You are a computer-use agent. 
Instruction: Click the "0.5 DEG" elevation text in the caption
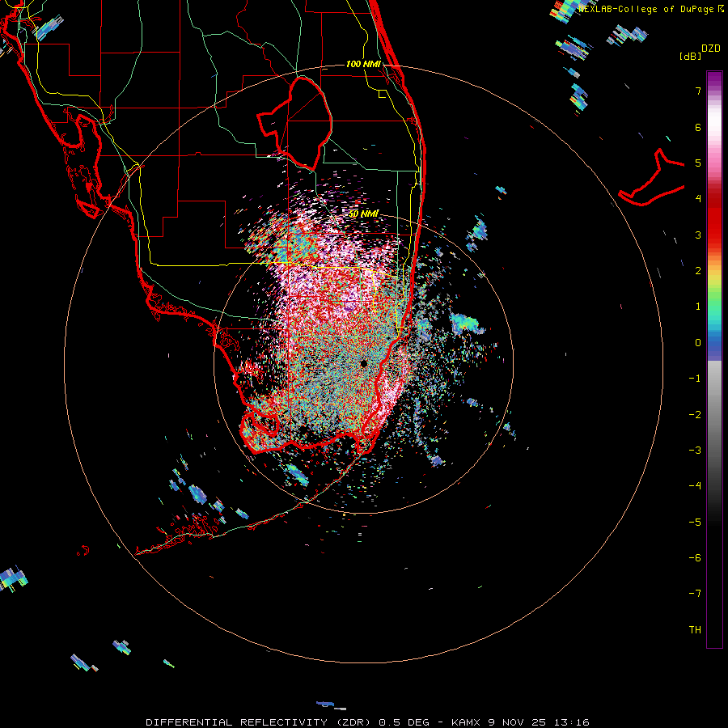click(x=404, y=722)
